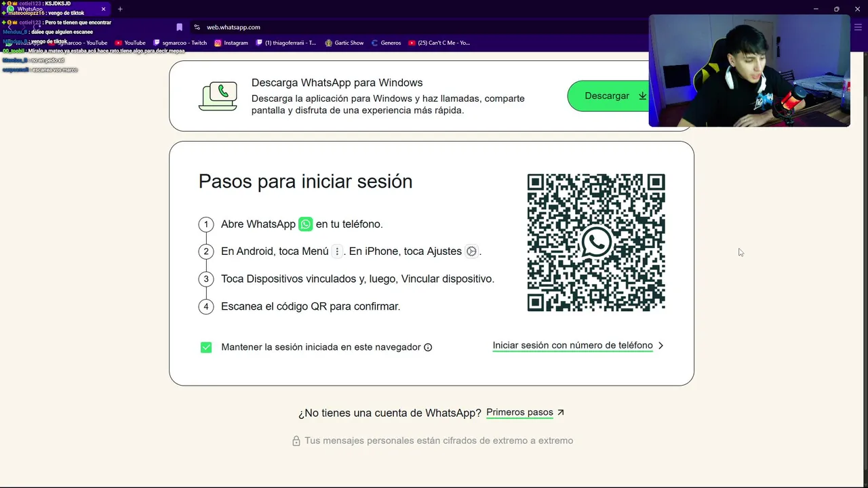Viewport: 868px width, 488px height.
Task: Uncheck Mantener la sesión iniciada checkbox
Action: point(206,347)
